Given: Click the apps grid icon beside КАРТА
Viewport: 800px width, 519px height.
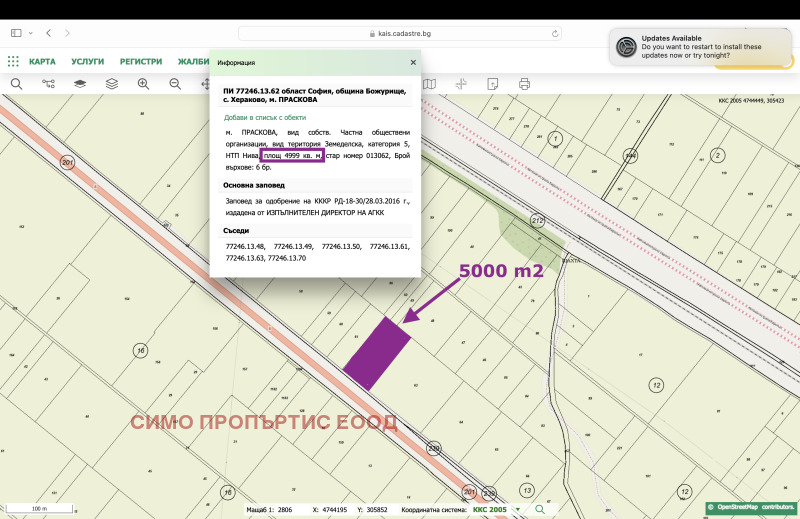Looking at the screenshot, I should [13, 61].
